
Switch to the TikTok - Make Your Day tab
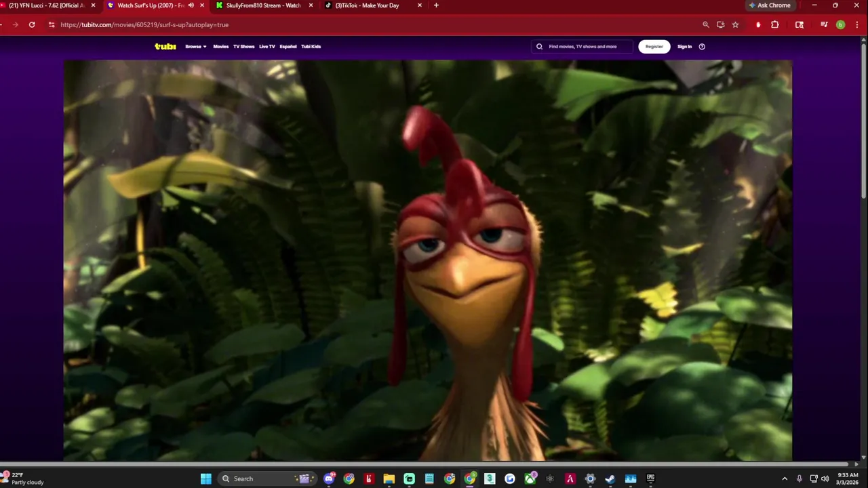(372, 5)
